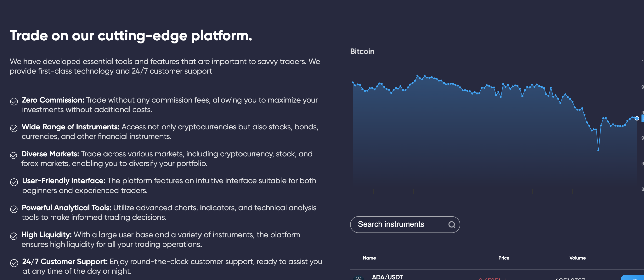This screenshot has height=280, width=644.
Task: Click the lowest dip point on the chart
Action: click(x=598, y=150)
